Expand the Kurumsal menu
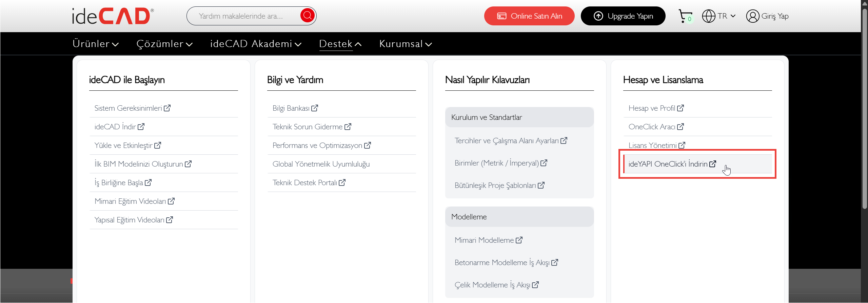This screenshot has width=868, height=303. [x=406, y=44]
